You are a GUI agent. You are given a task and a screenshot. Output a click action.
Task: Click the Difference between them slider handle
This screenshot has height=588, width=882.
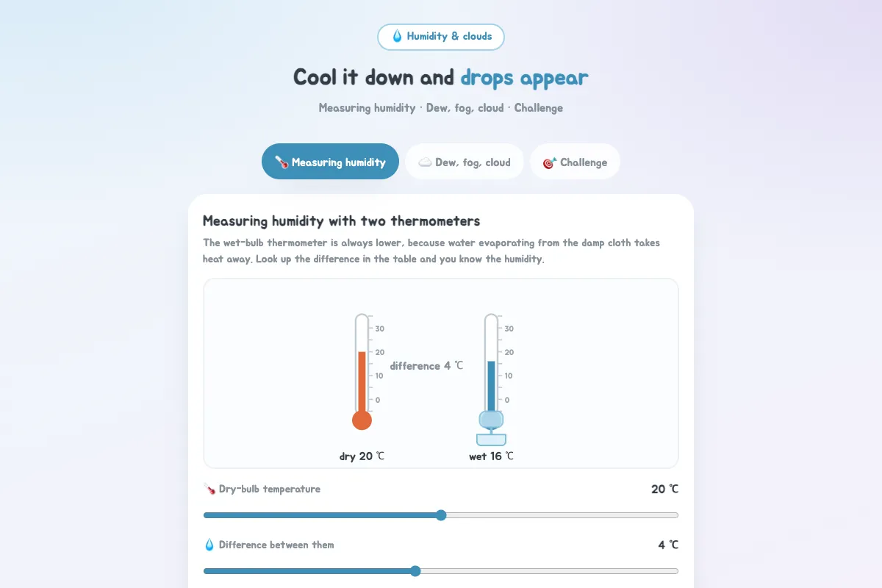pyautogui.click(x=415, y=571)
